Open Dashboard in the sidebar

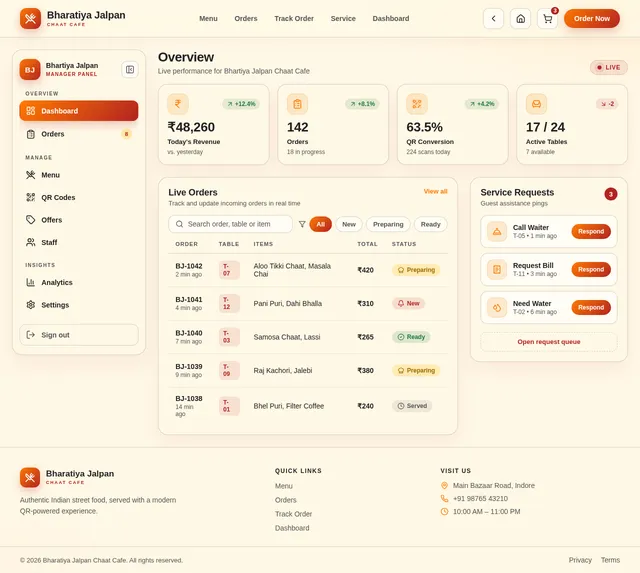pos(79,111)
